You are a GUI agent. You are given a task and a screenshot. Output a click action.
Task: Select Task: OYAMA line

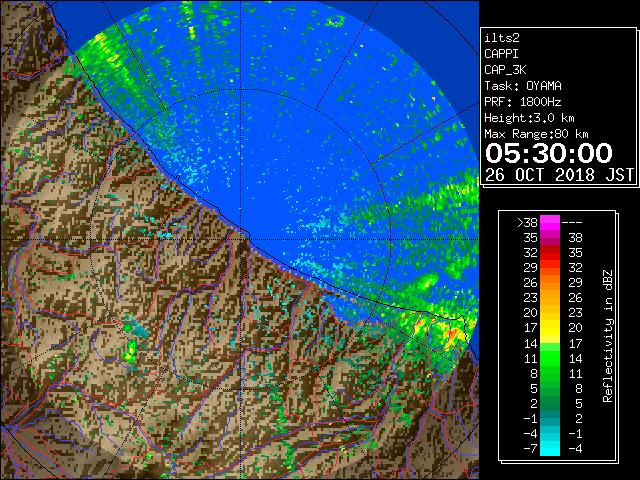[x=523, y=86]
